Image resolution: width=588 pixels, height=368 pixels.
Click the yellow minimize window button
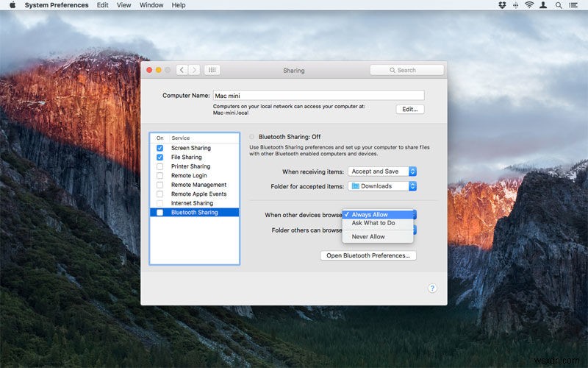158,70
